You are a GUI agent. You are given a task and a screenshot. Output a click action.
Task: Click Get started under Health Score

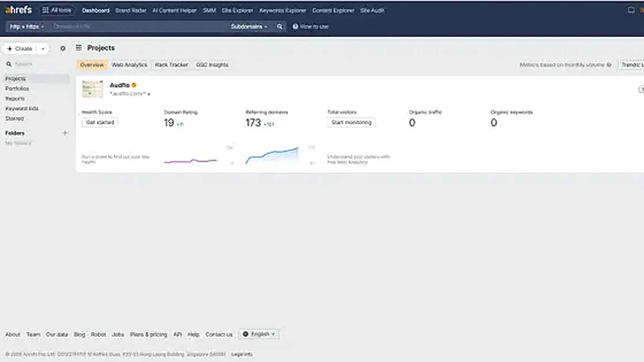click(100, 122)
